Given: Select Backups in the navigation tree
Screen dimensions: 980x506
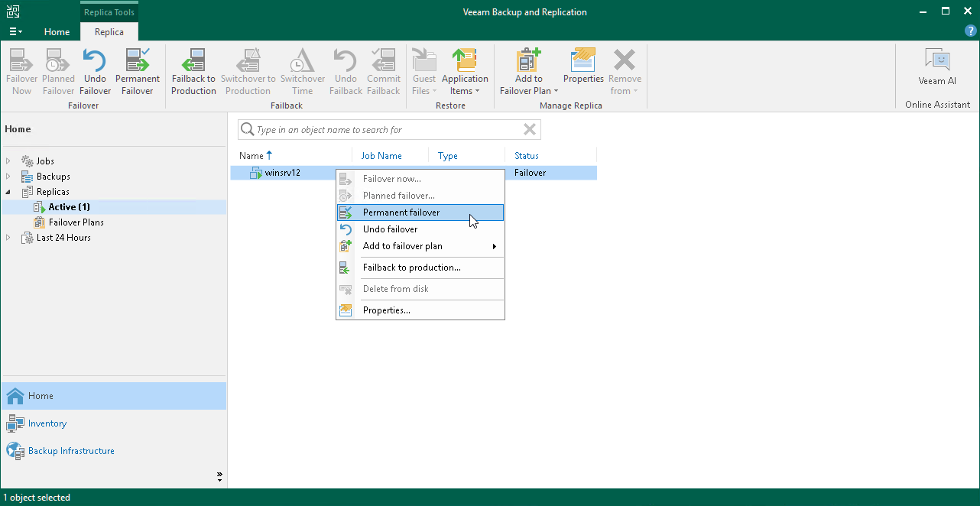Looking at the screenshot, I should 54,177.
